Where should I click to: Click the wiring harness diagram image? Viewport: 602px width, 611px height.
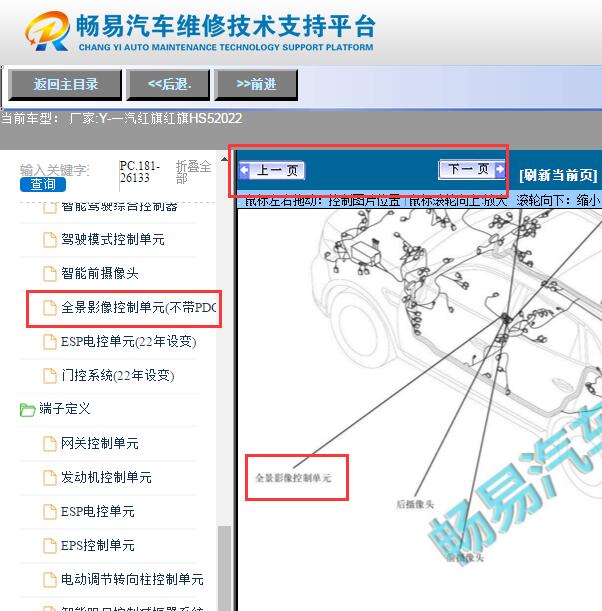(420, 410)
